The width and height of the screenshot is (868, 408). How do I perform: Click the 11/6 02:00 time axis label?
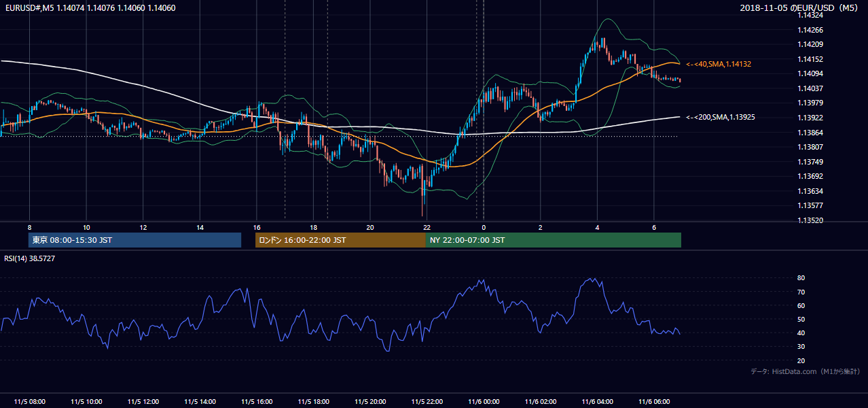540,402
